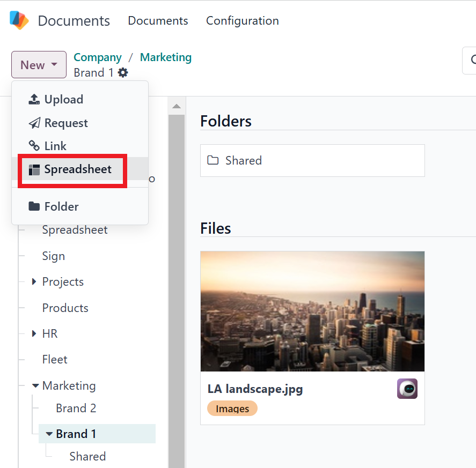The width and height of the screenshot is (476, 468).
Task: Click the robot avatar on LA landscape.jpg
Action: (407, 389)
